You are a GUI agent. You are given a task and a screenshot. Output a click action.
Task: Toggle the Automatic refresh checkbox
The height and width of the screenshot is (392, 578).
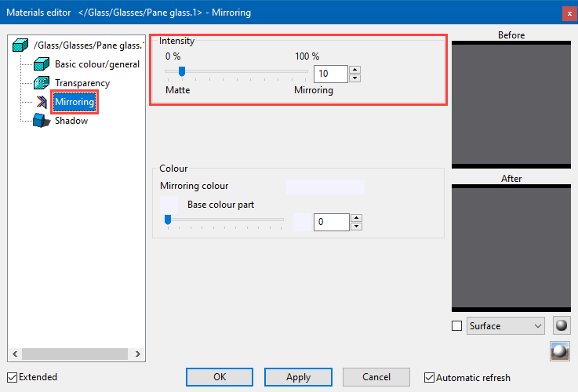(x=429, y=378)
